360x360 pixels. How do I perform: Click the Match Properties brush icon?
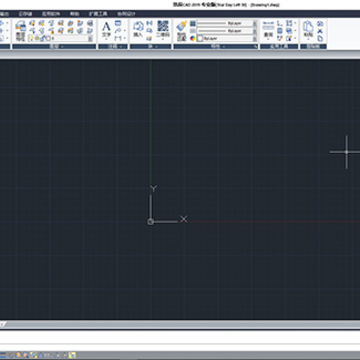(x=181, y=26)
